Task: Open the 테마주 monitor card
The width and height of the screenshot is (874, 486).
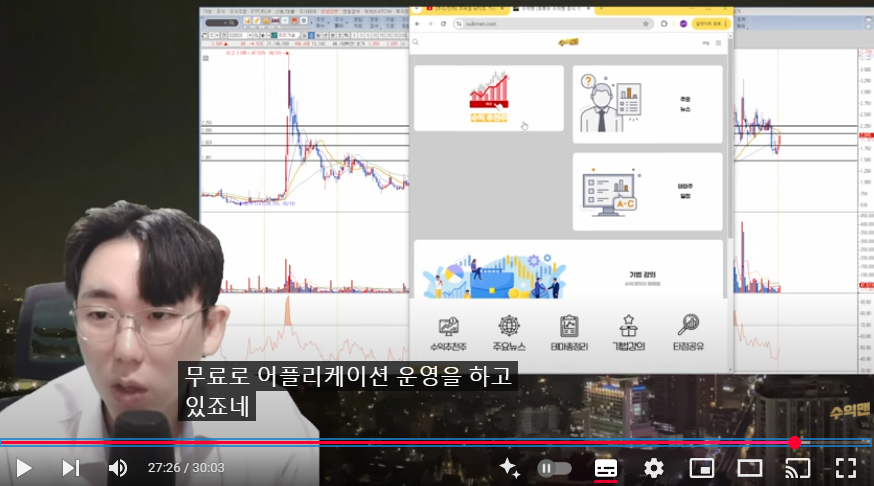Action: 647,191
